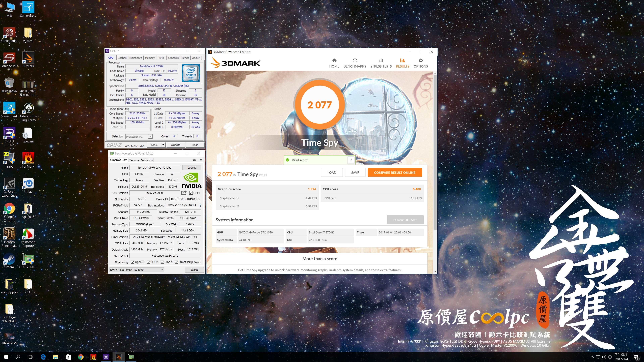644x362 pixels.
Task: Open Validation tab in GPU-Z
Action: click(147, 160)
